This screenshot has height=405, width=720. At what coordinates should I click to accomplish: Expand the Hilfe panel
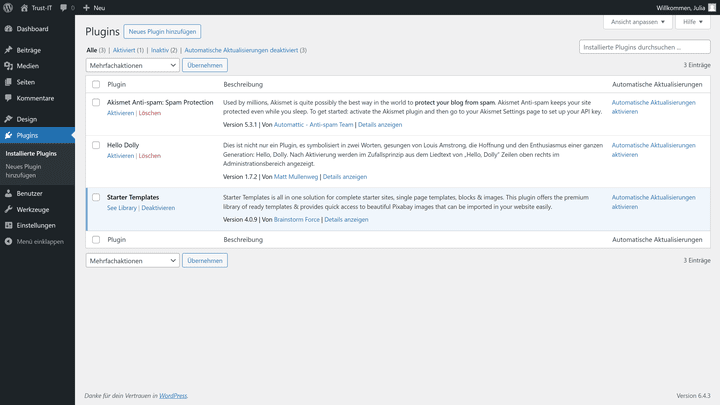pos(692,22)
